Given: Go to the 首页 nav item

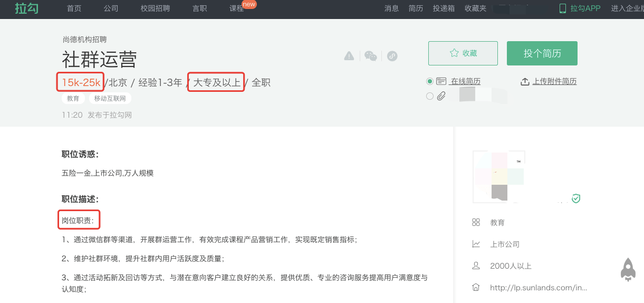Looking at the screenshot, I should tap(74, 8).
